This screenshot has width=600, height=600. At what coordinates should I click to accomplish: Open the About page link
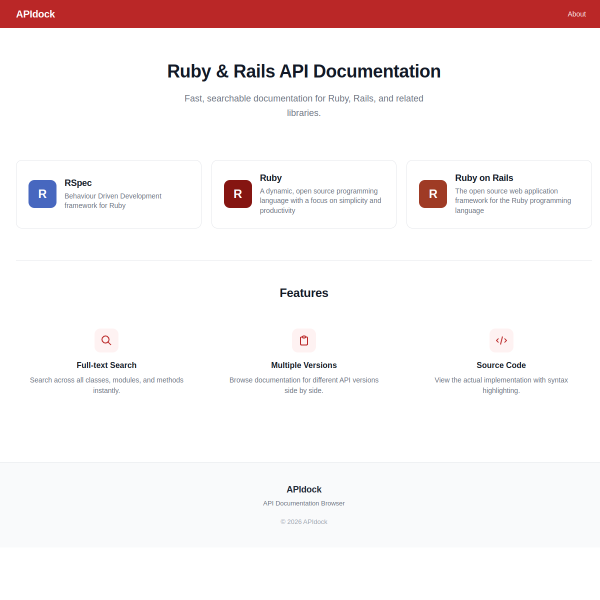[576, 14]
